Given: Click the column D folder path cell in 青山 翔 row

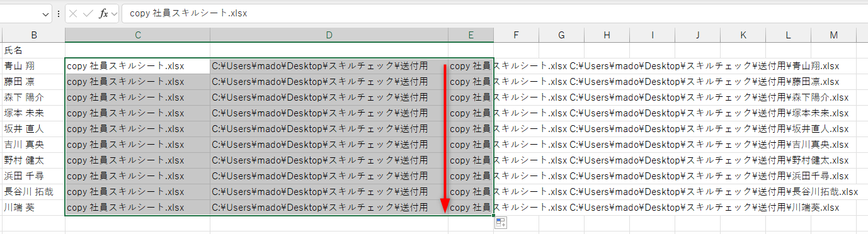Looking at the screenshot, I should coord(329,65).
